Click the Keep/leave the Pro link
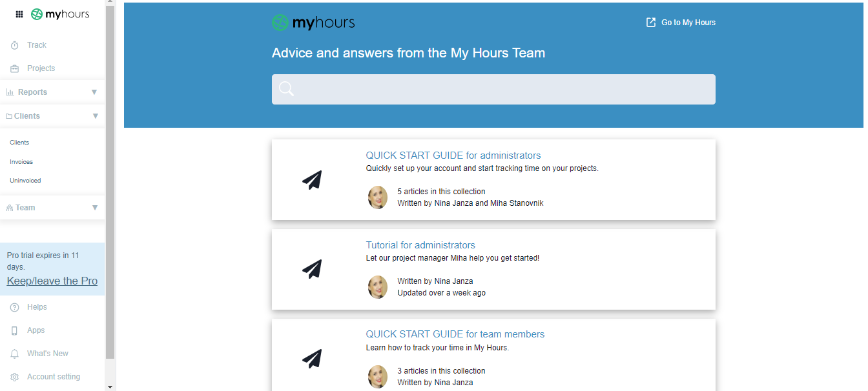This screenshot has width=868, height=391. tap(52, 281)
